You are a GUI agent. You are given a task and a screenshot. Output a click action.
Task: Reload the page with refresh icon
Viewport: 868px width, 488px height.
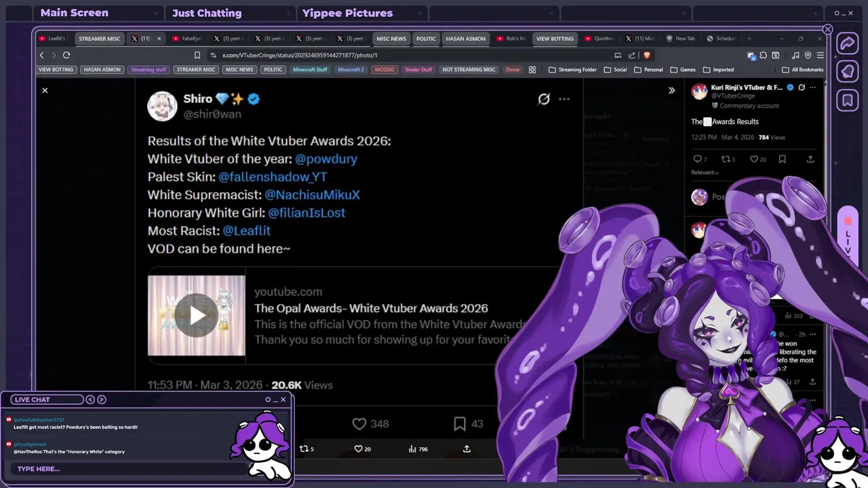pyautogui.click(x=66, y=55)
